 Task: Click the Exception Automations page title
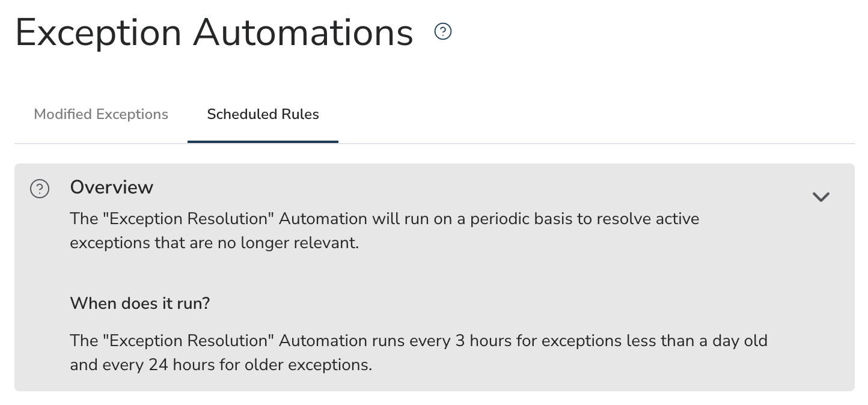(215, 33)
